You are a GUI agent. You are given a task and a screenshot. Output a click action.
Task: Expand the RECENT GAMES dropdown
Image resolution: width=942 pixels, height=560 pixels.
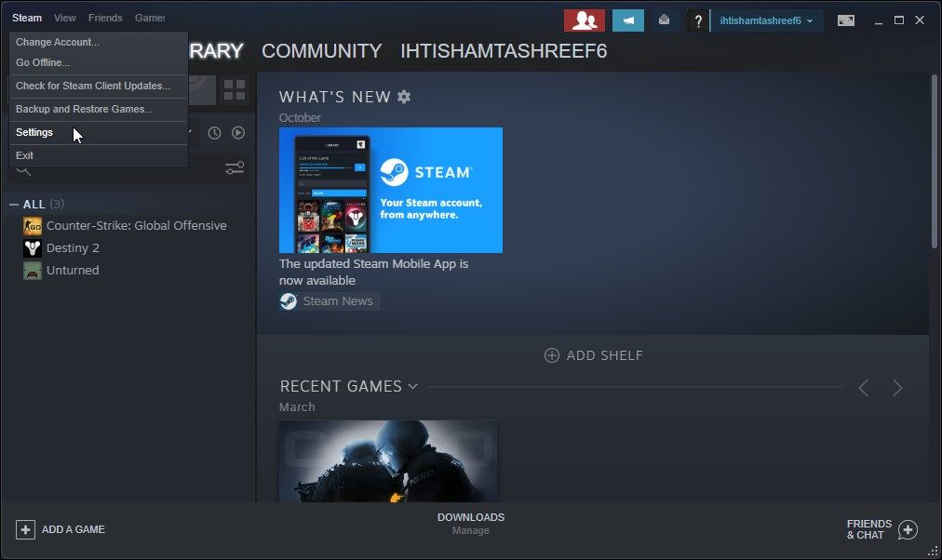412,386
